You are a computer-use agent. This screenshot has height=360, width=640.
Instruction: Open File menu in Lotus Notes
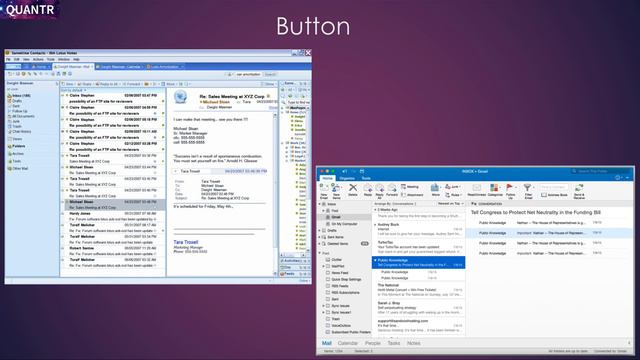(x=8, y=60)
